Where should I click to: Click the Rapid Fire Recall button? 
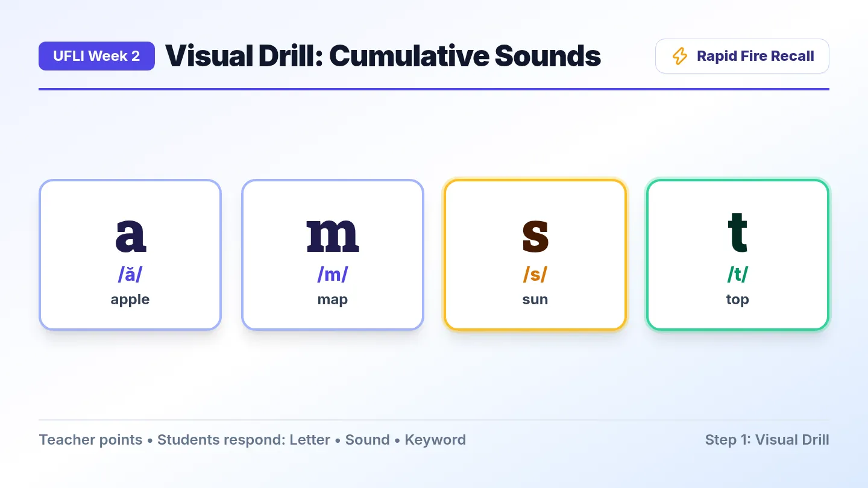[742, 56]
